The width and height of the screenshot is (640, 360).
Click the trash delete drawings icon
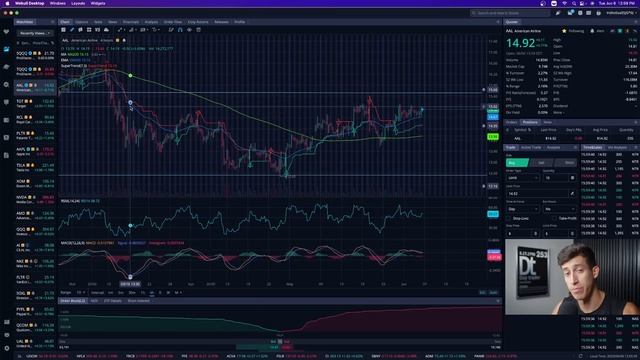coord(199,30)
